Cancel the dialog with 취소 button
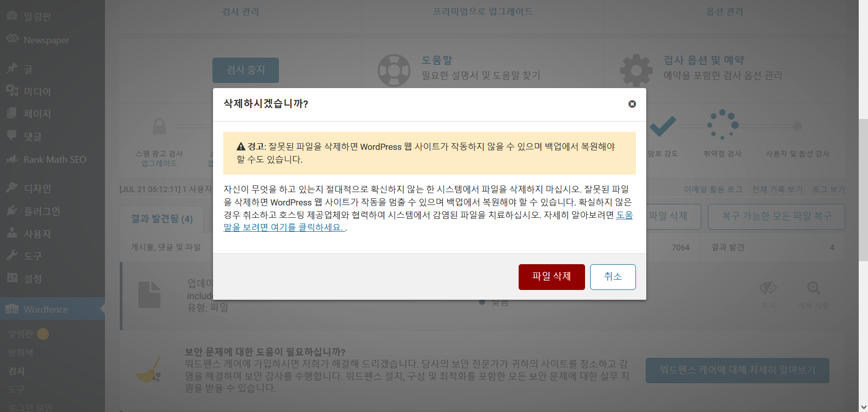The height and width of the screenshot is (412, 868). point(613,277)
